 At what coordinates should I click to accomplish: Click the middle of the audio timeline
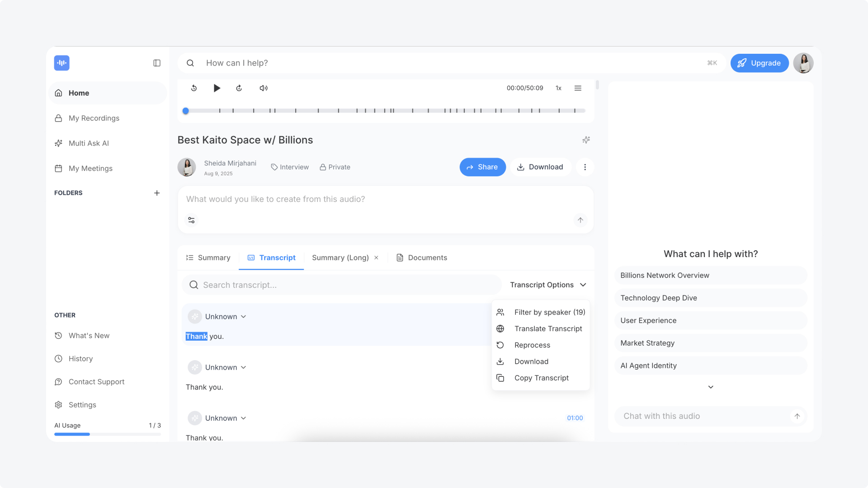tap(386, 111)
